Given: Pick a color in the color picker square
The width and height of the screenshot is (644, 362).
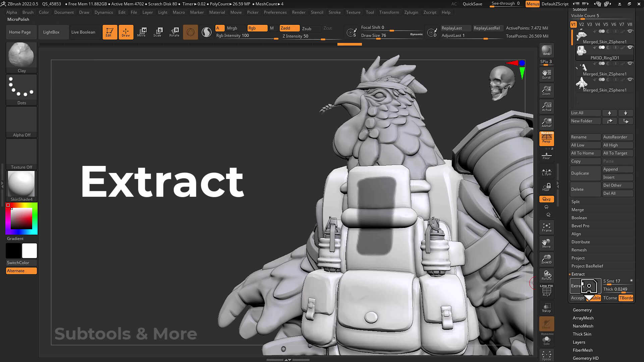Looking at the screenshot, I should pyautogui.click(x=21, y=219).
